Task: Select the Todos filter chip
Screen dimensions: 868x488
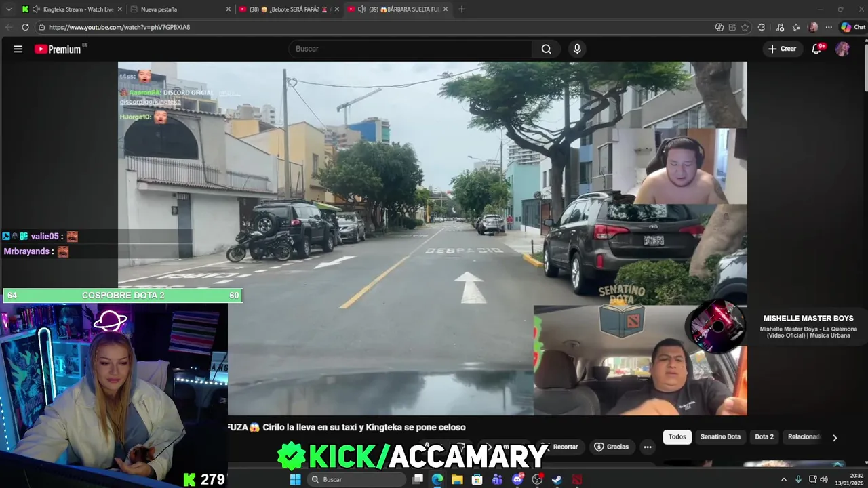Action: (x=677, y=437)
